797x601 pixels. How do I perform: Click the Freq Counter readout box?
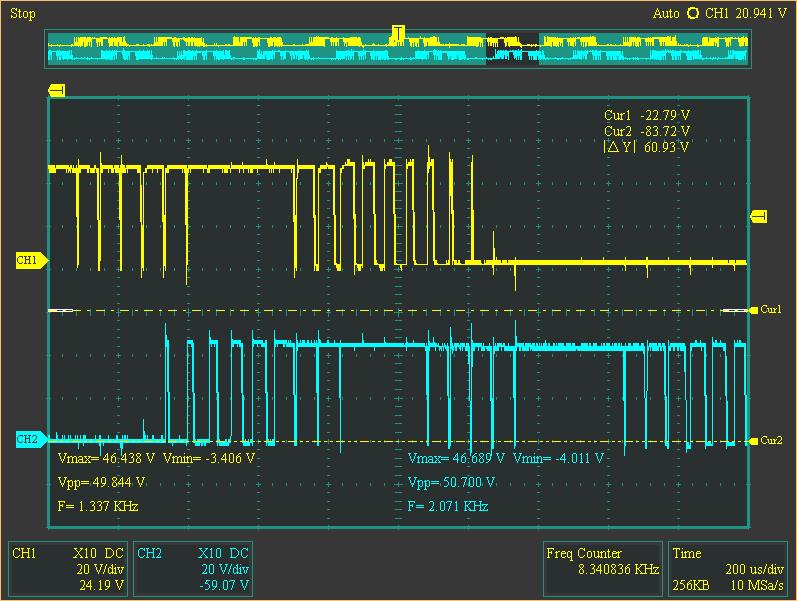(x=602, y=568)
